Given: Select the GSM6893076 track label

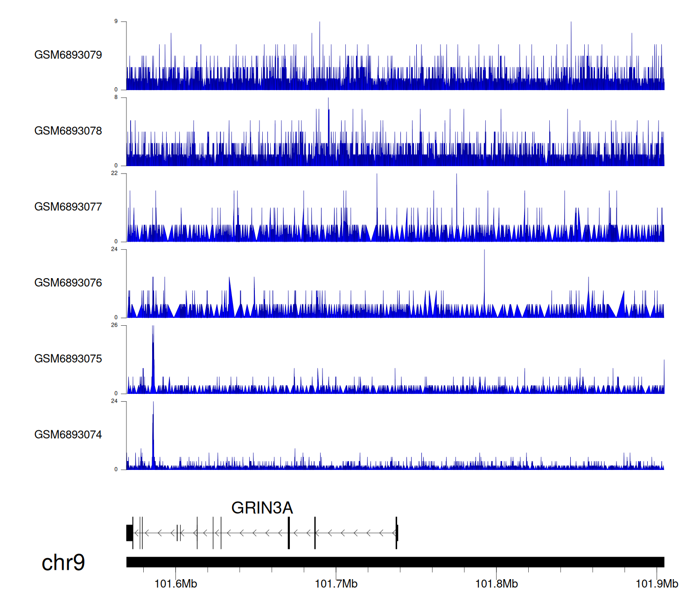Looking at the screenshot, I should 68,283.
